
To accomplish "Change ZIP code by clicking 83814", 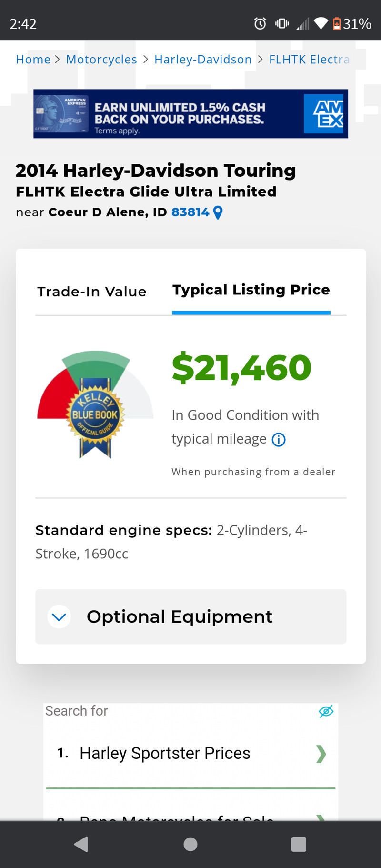I will pos(190,212).
